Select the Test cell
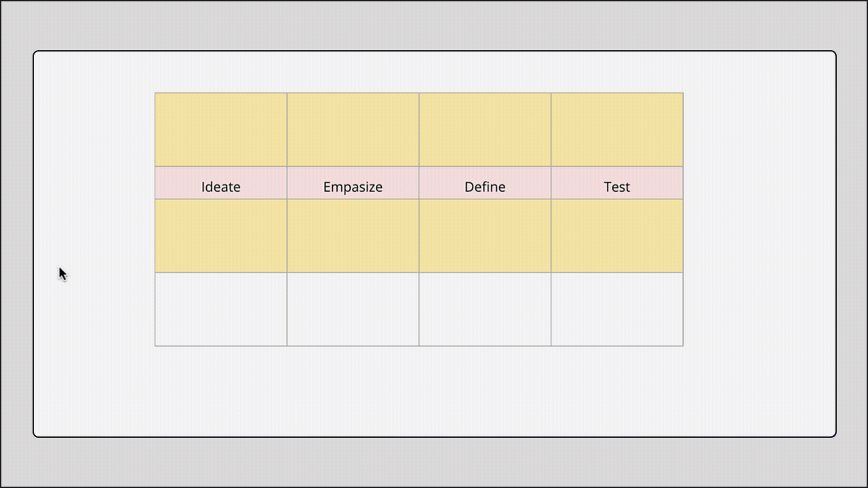The height and width of the screenshot is (488, 868). 617,183
